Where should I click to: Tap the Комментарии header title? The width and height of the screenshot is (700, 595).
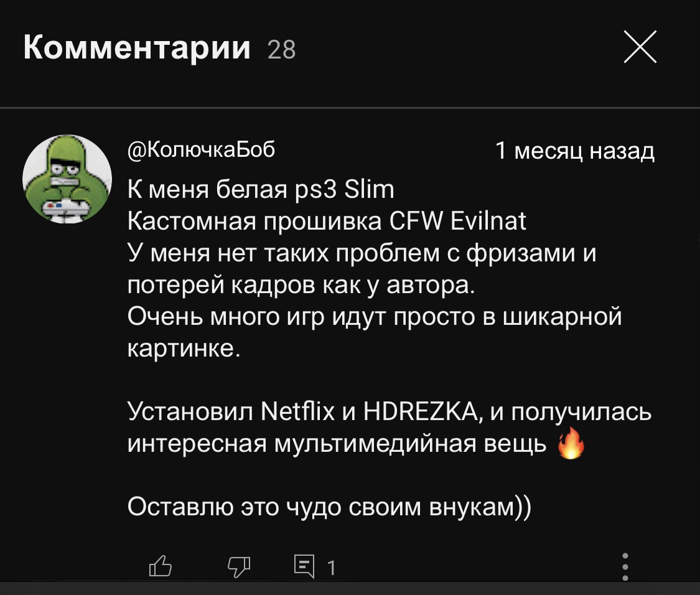pyautogui.click(x=137, y=48)
